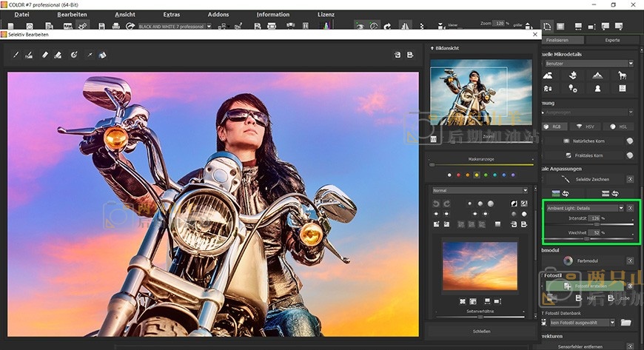The height and width of the screenshot is (350, 644).
Task: Click the Schließen button
Action: 480,331
